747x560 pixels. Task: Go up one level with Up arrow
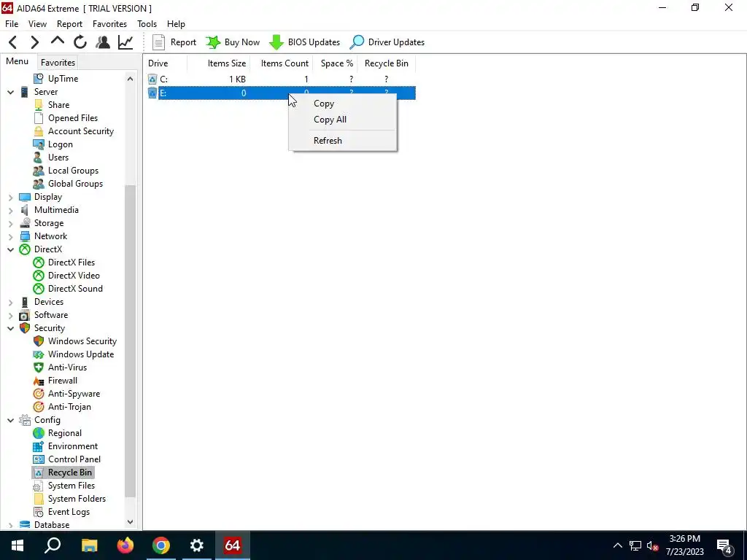(x=57, y=42)
